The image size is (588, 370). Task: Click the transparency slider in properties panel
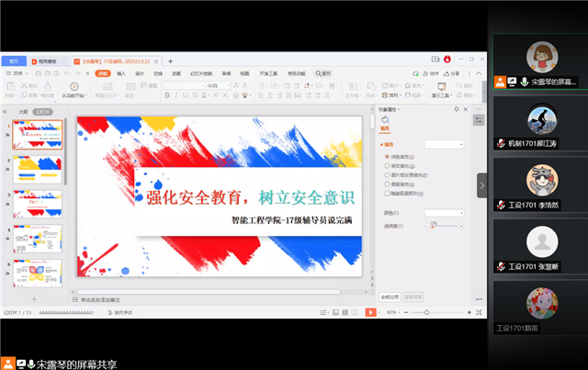tap(444, 226)
